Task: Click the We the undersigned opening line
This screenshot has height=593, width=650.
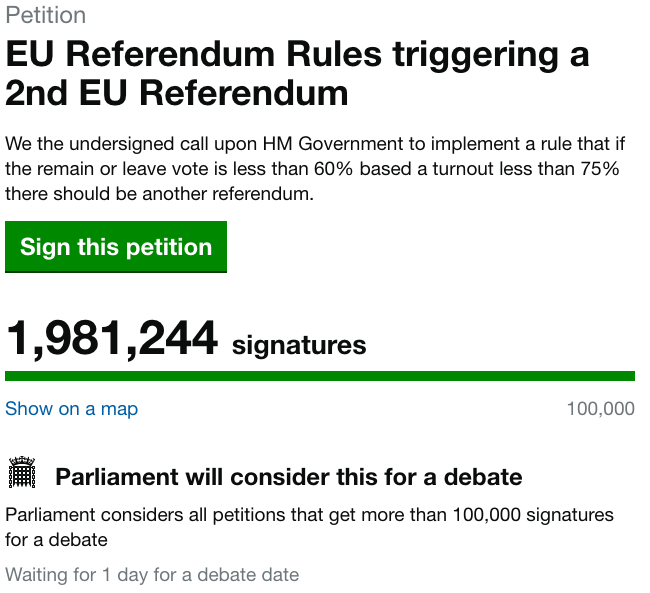Action: click(x=315, y=144)
